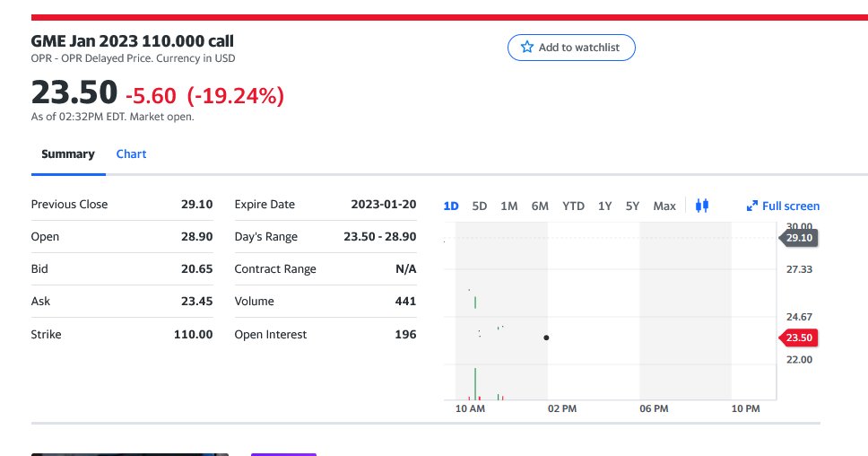Click the Expire Date label
This screenshot has width=868, height=456.
coord(265,204)
